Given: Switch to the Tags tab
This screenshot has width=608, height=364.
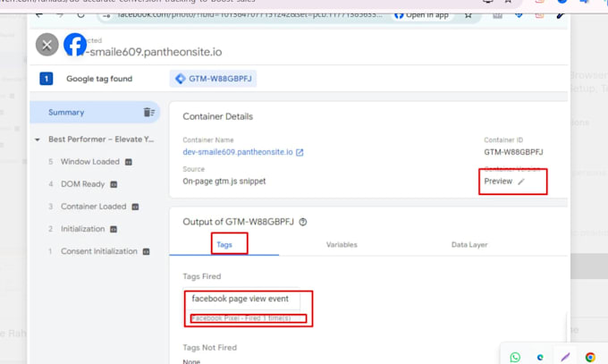Looking at the screenshot, I should [224, 244].
